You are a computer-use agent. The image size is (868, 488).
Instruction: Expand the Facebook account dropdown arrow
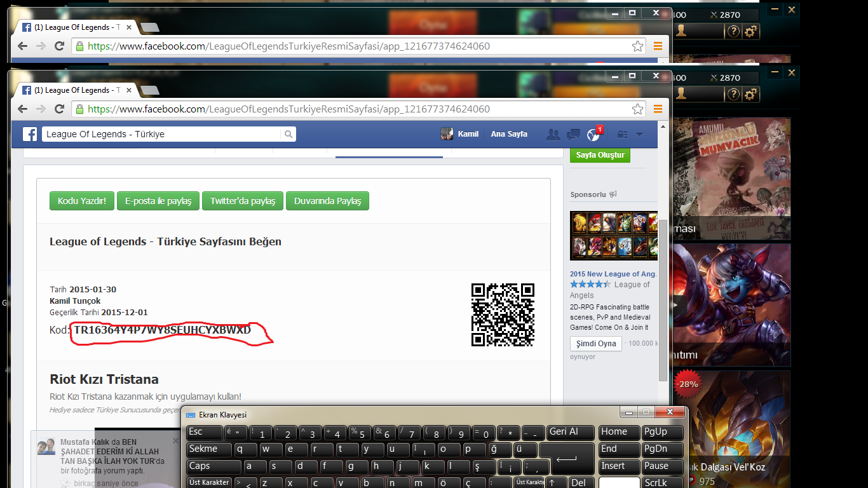tap(639, 134)
